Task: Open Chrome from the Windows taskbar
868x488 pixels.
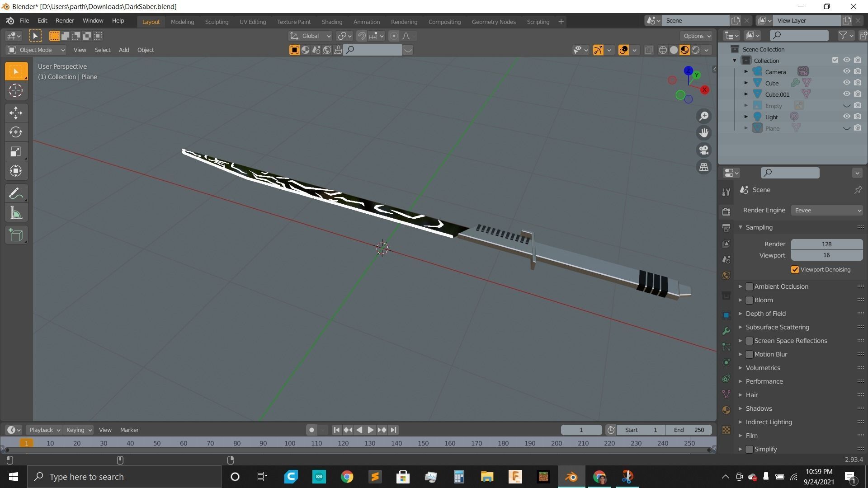Action: click(x=347, y=477)
